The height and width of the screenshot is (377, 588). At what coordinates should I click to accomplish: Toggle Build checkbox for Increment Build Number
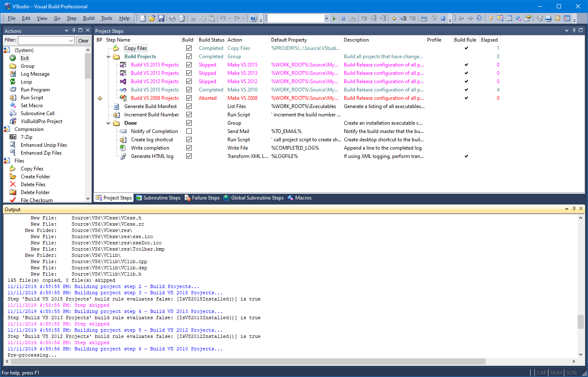[x=189, y=115]
